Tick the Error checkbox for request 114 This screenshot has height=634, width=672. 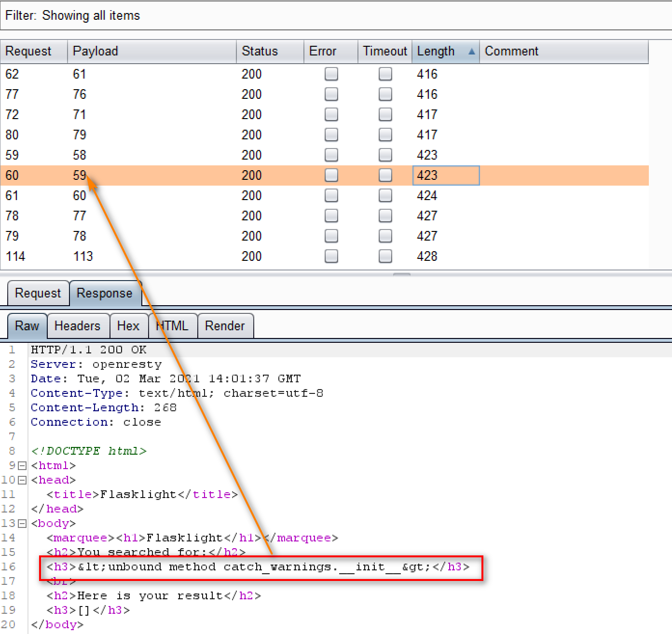click(331, 256)
